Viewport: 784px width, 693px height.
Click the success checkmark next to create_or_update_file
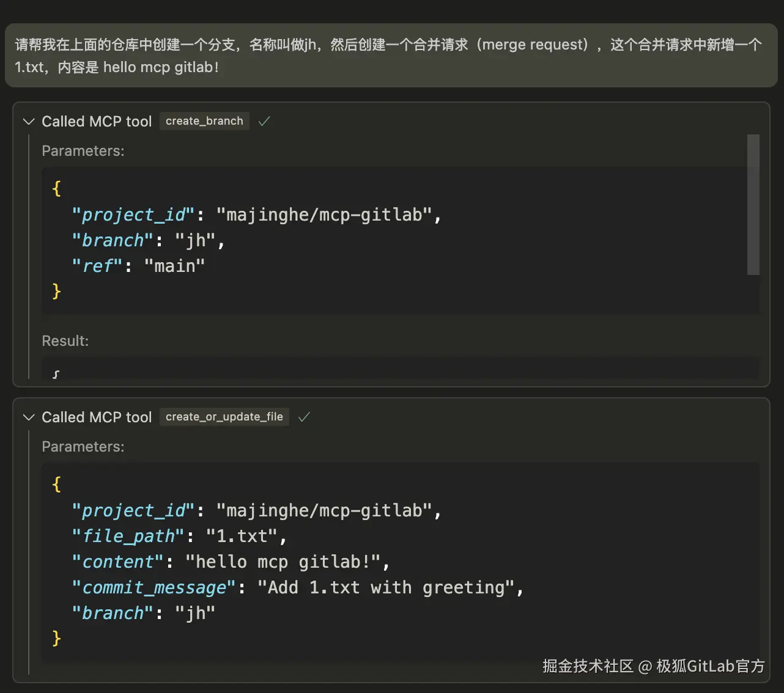click(x=304, y=417)
